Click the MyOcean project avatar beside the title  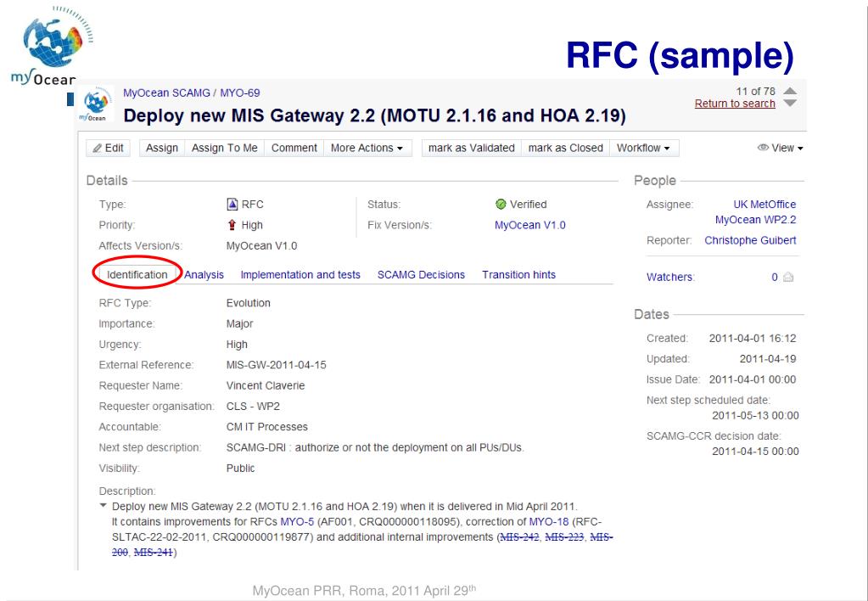click(97, 104)
